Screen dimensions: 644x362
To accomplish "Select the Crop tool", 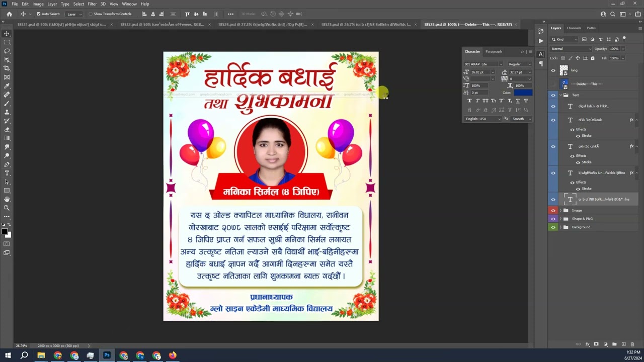I will coord(7,68).
